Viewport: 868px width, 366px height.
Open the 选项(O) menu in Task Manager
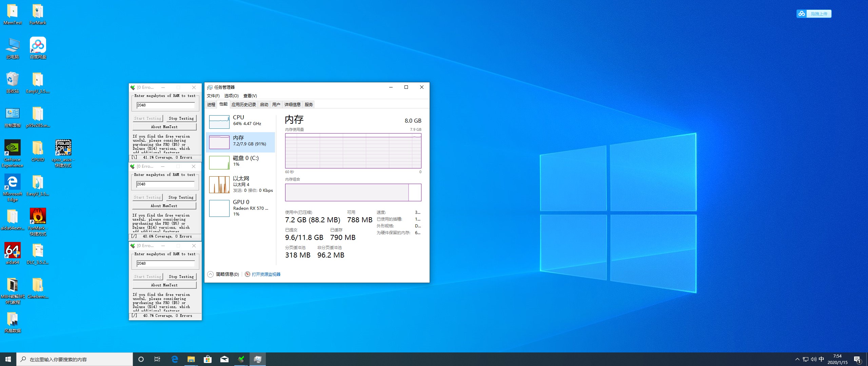pyautogui.click(x=231, y=96)
